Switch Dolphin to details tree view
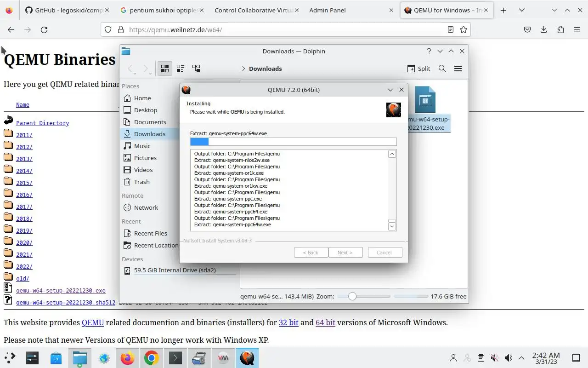The width and height of the screenshot is (588, 368). point(196,69)
